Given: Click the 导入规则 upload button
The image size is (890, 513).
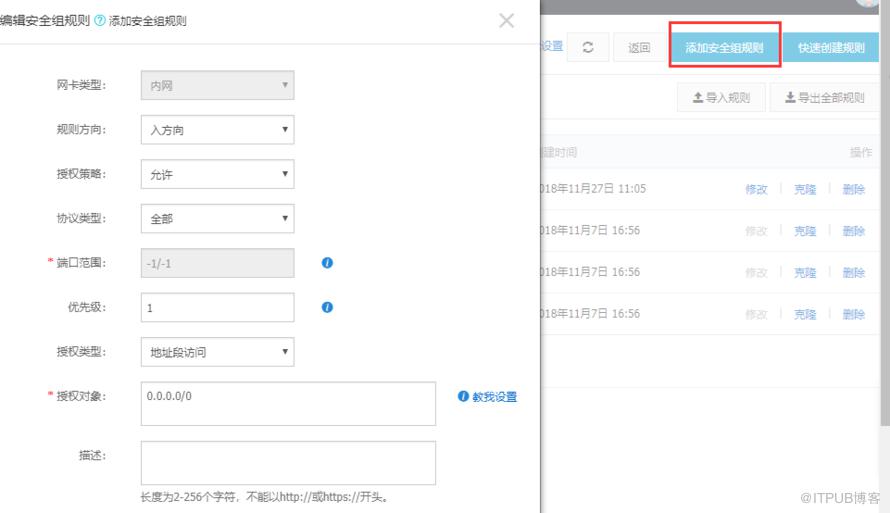Looking at the screenshot, I should pos(721,98).
